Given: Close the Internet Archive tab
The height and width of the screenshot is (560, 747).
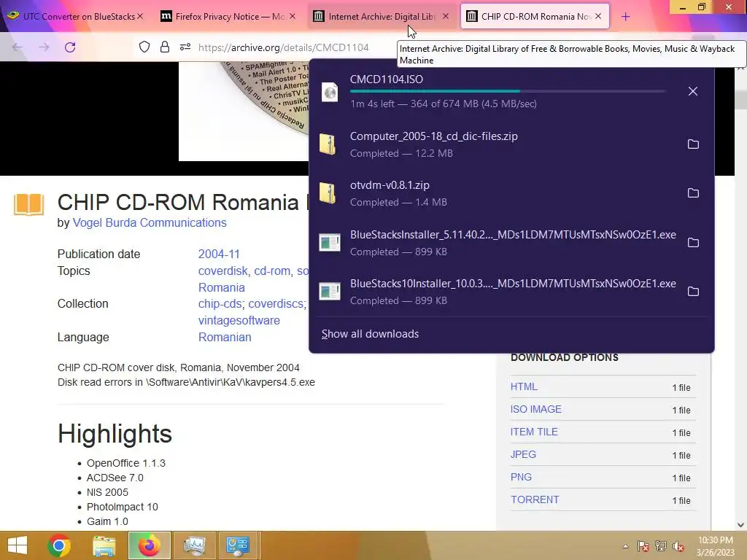Looking at the screenshot, I should tap(446, 16).
